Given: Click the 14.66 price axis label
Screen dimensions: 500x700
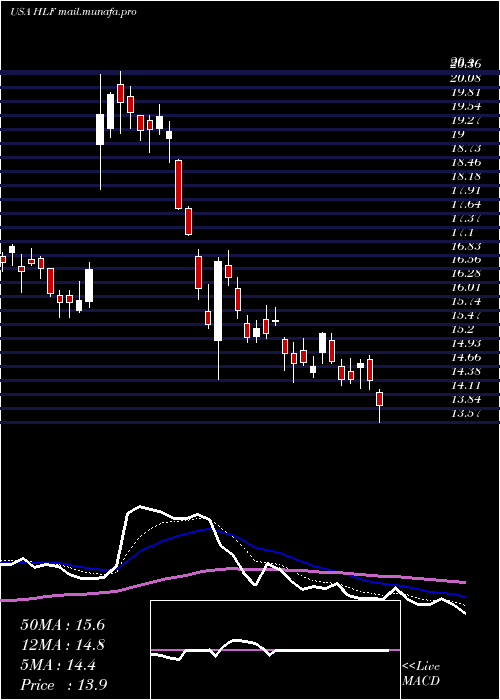Looking at the screenshot, I should pyautogui.click(x=465, y=357).
